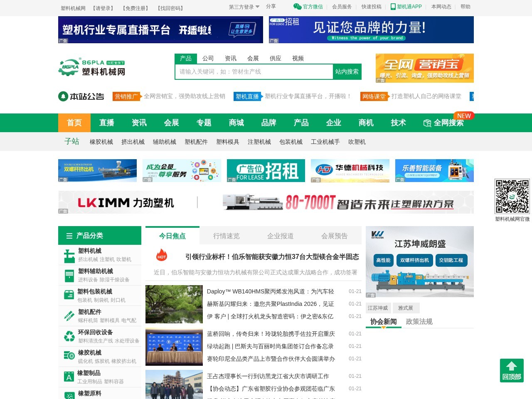Open the plastic machinery category icon
The height and width of the screenshot is (399, 532).
point(69,255)
